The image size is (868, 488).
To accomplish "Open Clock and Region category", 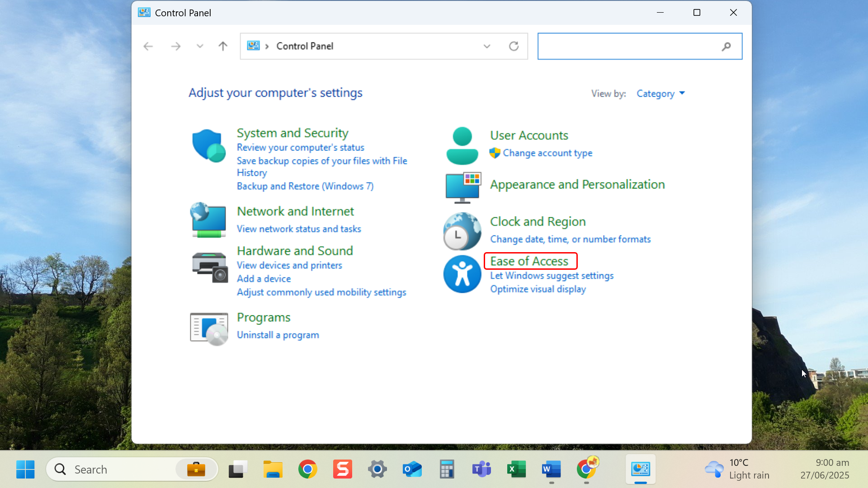I will (x=538, y=221).
